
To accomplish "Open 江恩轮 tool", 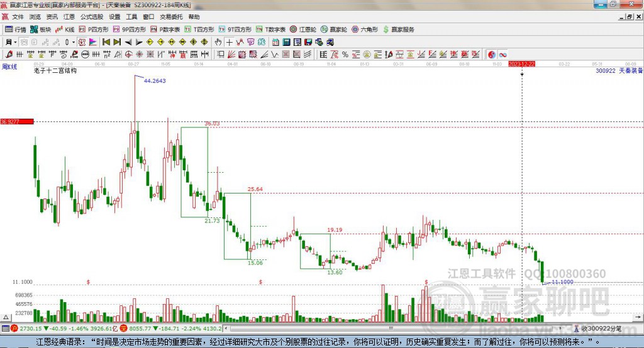I will click(303, 30).
